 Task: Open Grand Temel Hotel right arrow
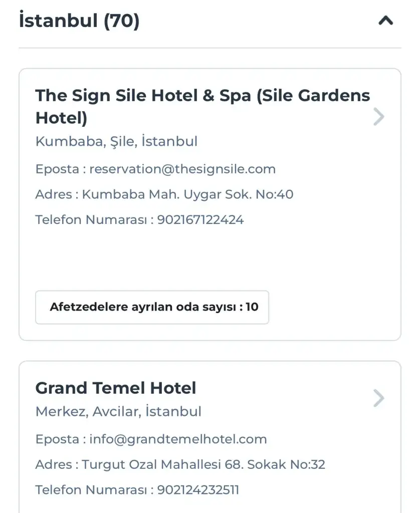click(x=379, y=399)
